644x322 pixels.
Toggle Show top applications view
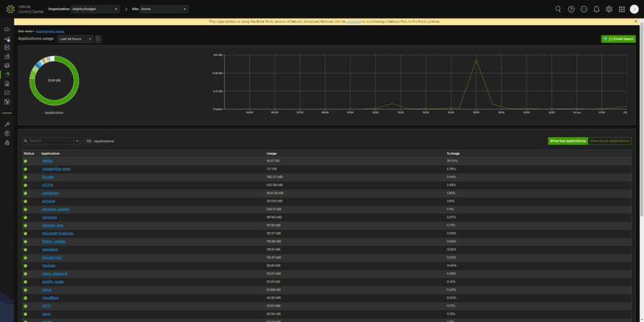coord(567,142)
